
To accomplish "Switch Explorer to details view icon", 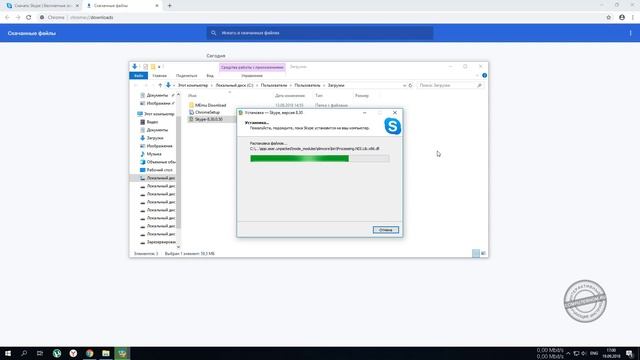I will [x=476, y=253].
